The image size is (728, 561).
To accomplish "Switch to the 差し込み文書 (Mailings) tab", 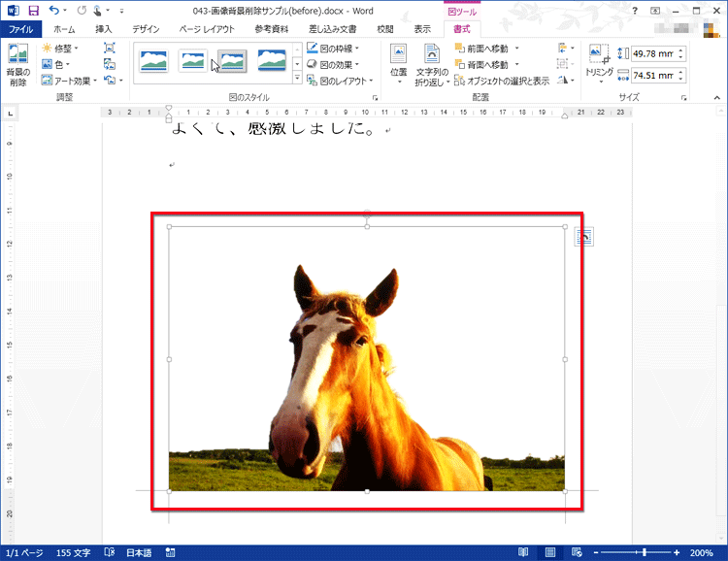I will click(x=332, y=29).
